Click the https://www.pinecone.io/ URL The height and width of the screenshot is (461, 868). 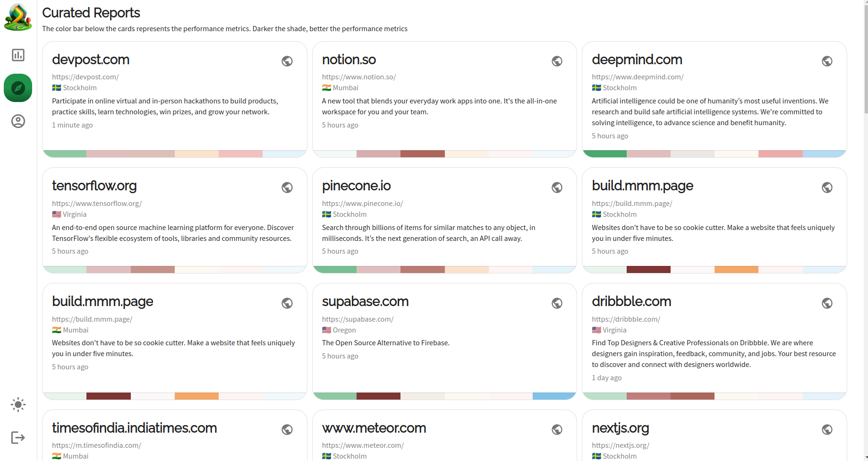tap(363, 203)
